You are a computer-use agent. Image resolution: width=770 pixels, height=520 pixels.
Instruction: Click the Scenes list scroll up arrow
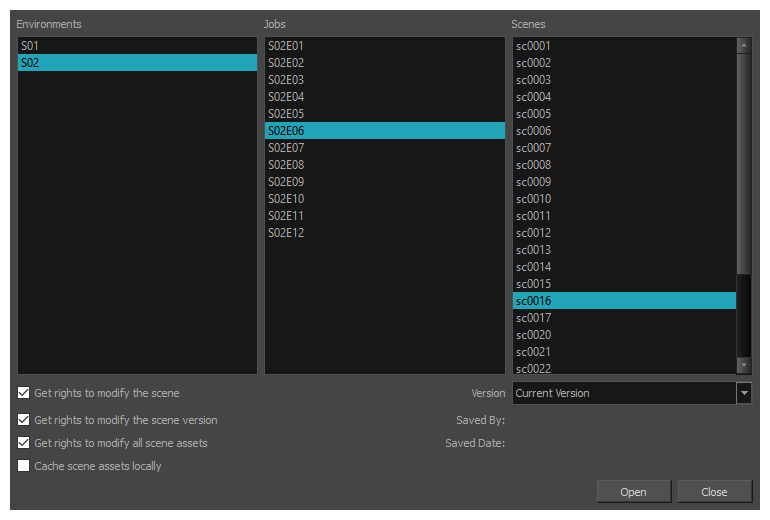(743, 45)
